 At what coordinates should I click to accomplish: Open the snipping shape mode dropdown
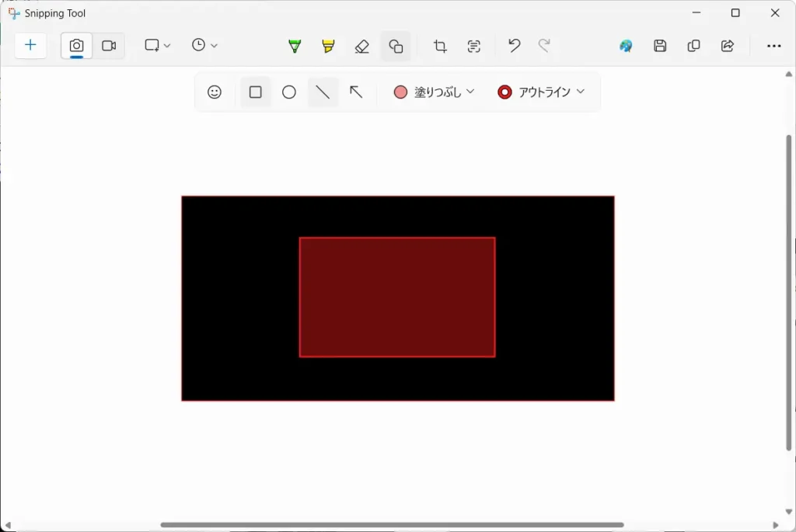tap(158, 46)
